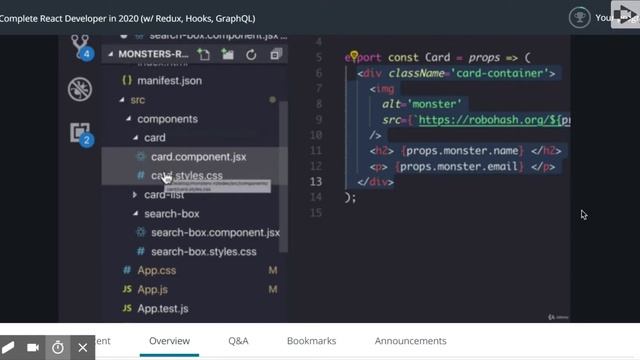The image size is (640, 360).
Task: Click line number 13 in editor gutter
Action: click(316, 182)
